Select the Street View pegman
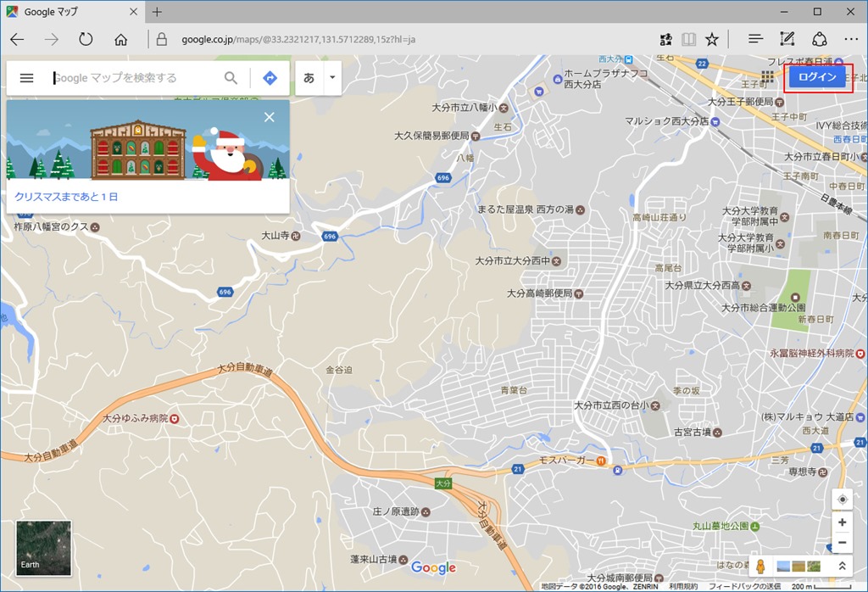This screenshot has width=868, height=592. [760, 567]
